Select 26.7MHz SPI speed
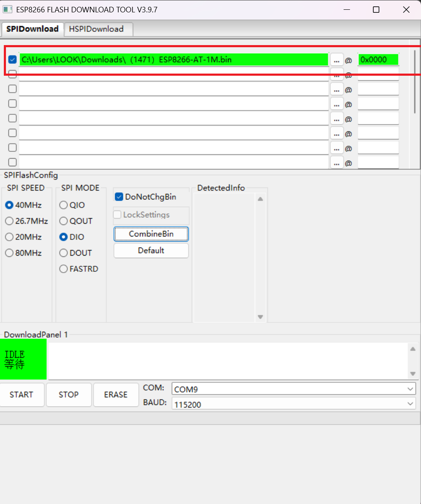Screen dimensions: 421x504 point(27,221)
